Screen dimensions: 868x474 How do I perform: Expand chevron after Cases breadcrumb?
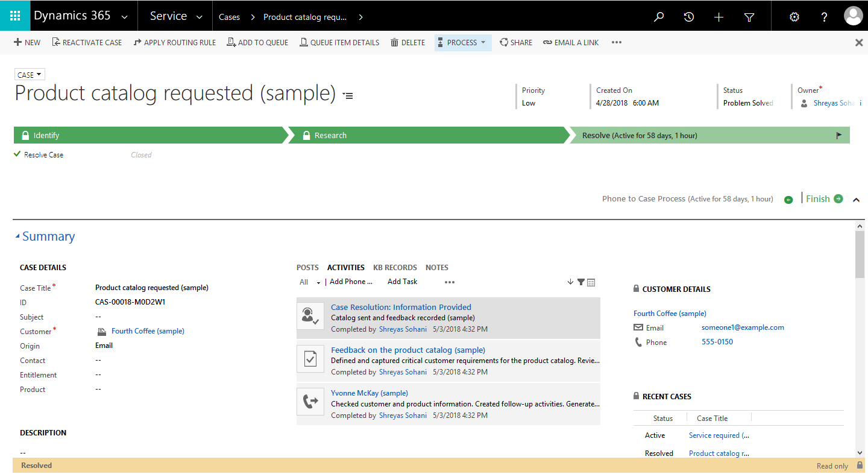tap(253, 17)
